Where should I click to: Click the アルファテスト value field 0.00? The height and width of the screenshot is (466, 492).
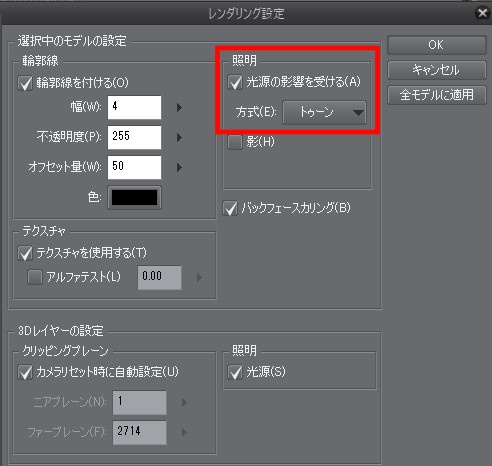[160, 277]
